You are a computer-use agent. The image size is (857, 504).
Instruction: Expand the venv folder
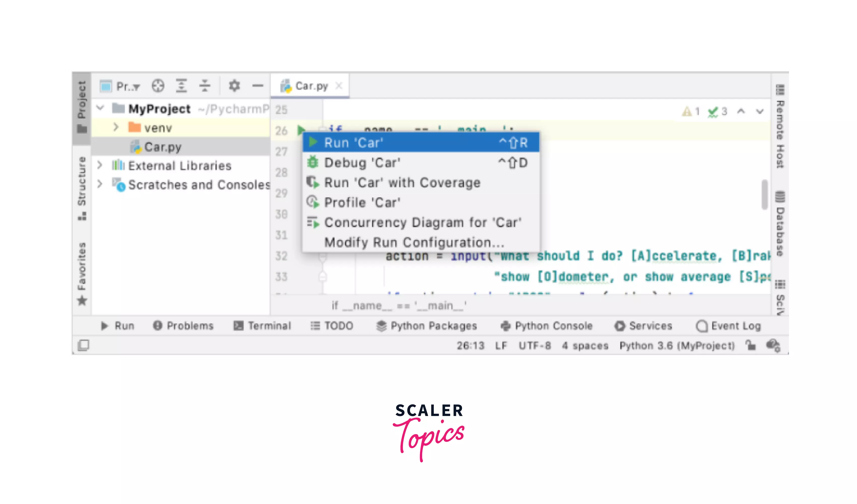click(x=116, y=128)
